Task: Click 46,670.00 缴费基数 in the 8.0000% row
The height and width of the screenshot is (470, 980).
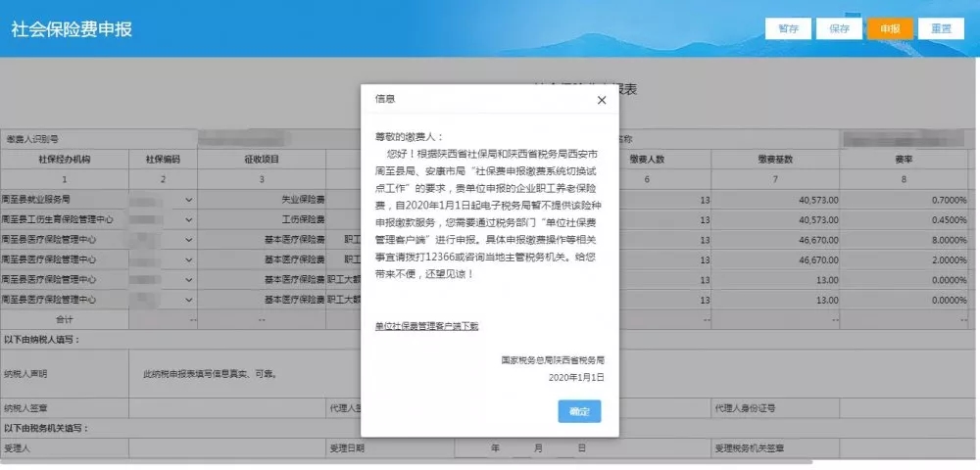Action: [776, 240]
